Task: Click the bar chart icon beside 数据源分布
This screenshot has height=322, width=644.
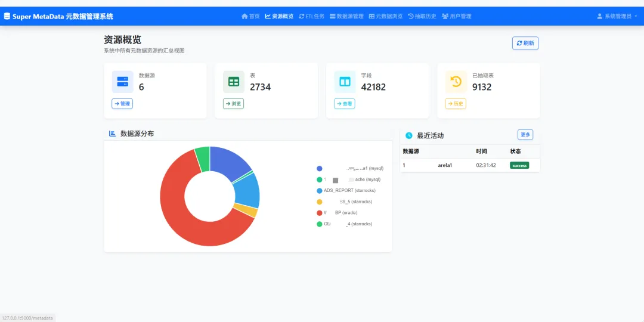Action: click(x=112, y=134)
